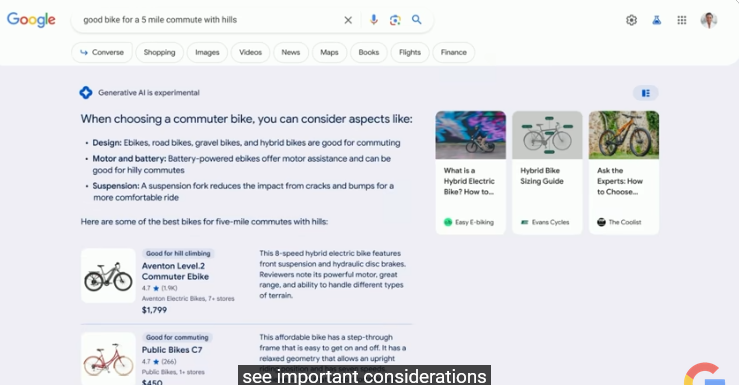This screenshot has width=739, height=385.
Task: Click the Public Bikes 4.7 (266) rating
Action: [x=159, y=361]
